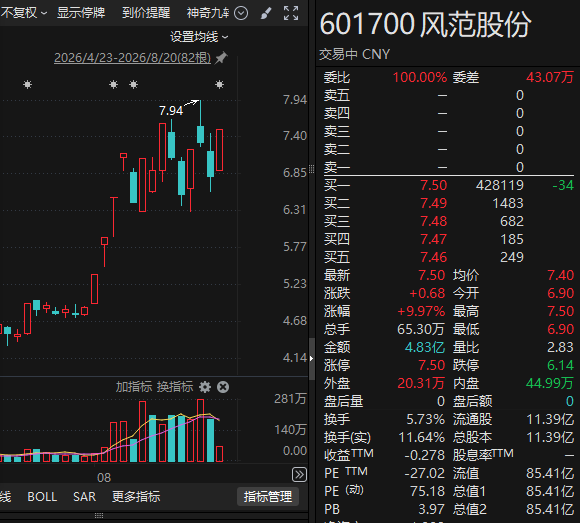The height and width of the screenshot is (523, 580).
Task: Click 总手 value 65.30万
Action: pyautogui.click(x=421, y=329)
